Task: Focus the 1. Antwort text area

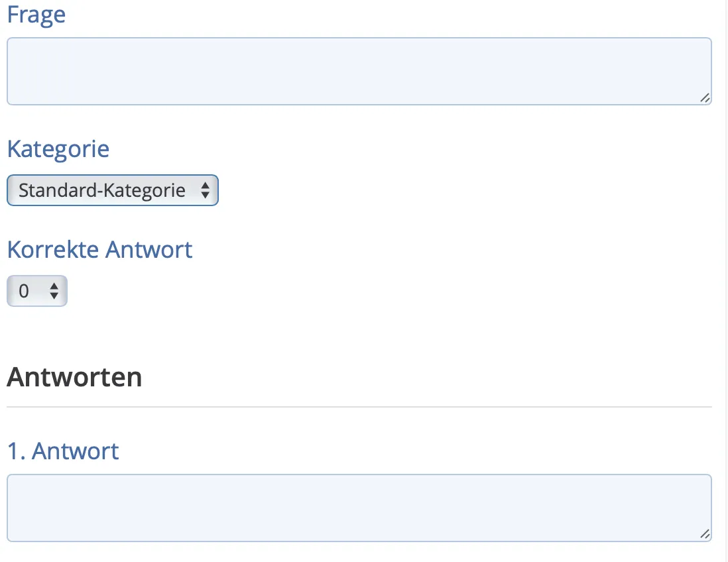Action: click(358, 508)
